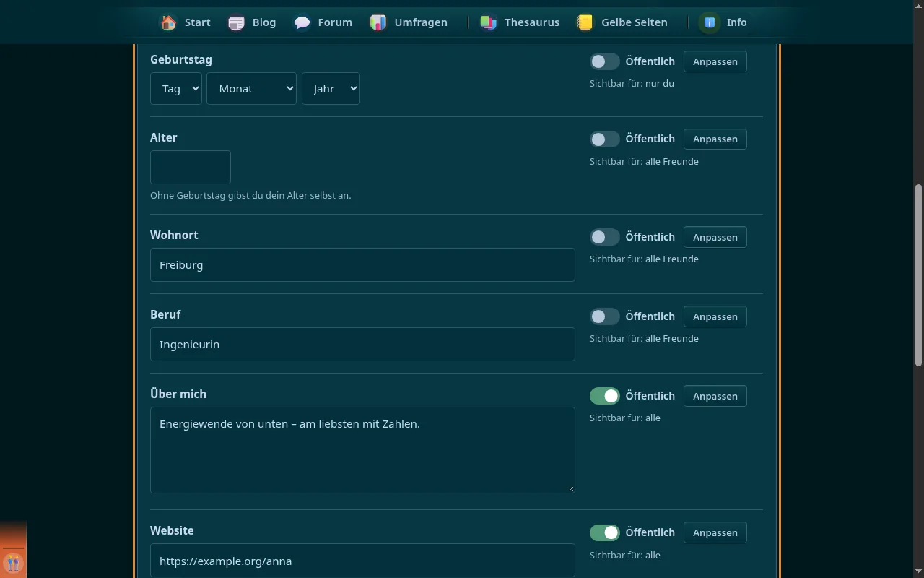
Task: Toggle Öffentlich switch for Geburtstag
Action: coord(605,61)
